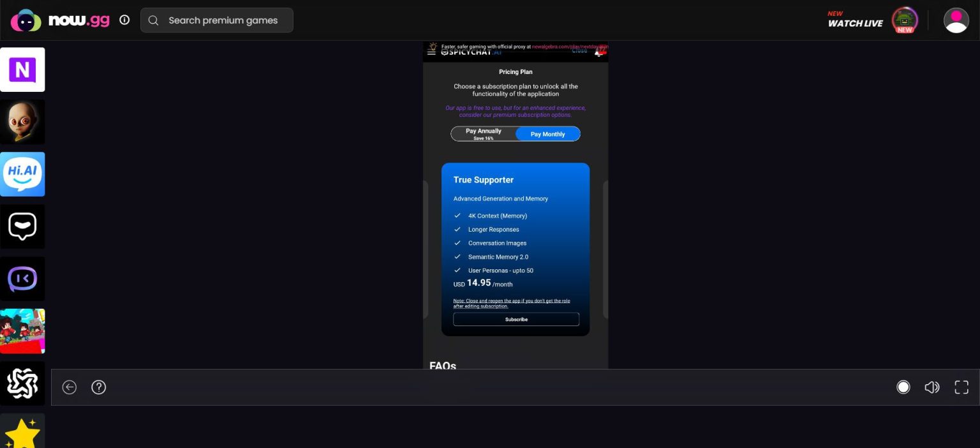Open the info icon beside now.gg logo

click(x=124, y=20)
